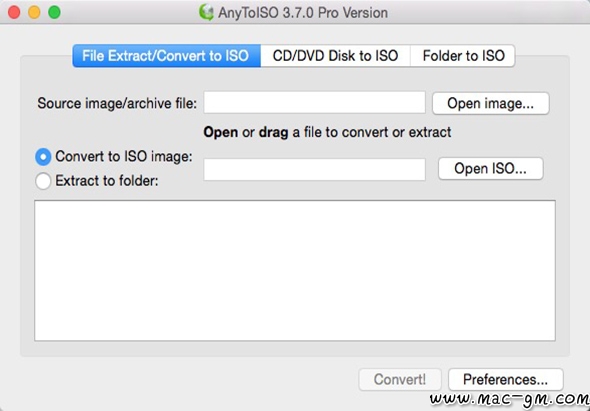
Task: Click the Open image... button
Action: 491,103
